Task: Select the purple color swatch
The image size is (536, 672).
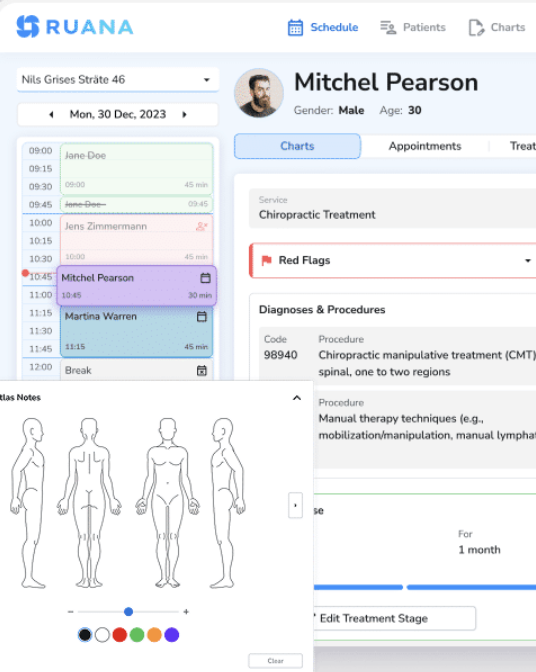Action: 172,635
